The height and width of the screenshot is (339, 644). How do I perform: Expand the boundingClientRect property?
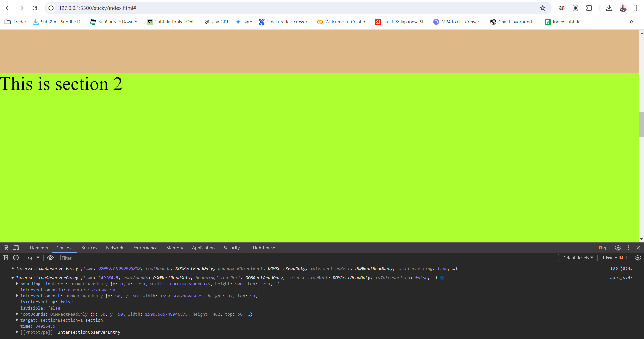click(17, 284)
